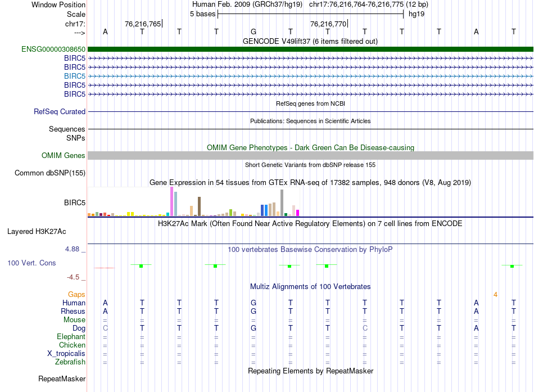Click the GENCODE V49lift37 track title

coord(310,41)
